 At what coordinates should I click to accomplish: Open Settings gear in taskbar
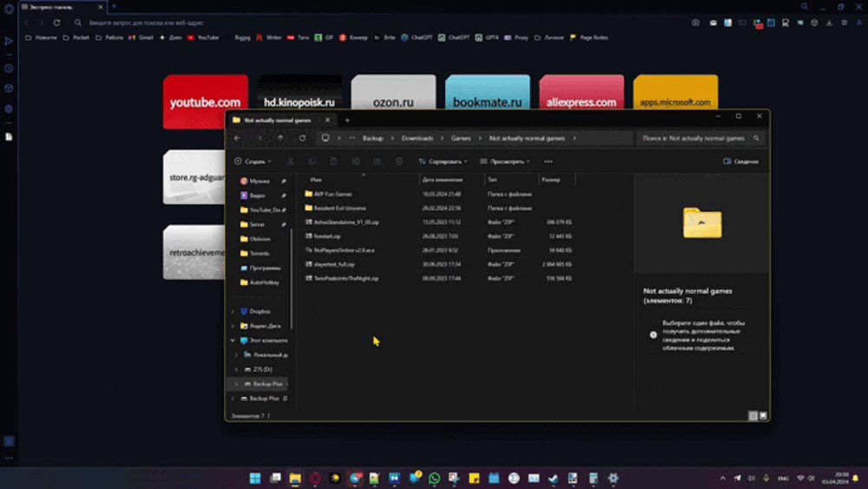(613, 478)
